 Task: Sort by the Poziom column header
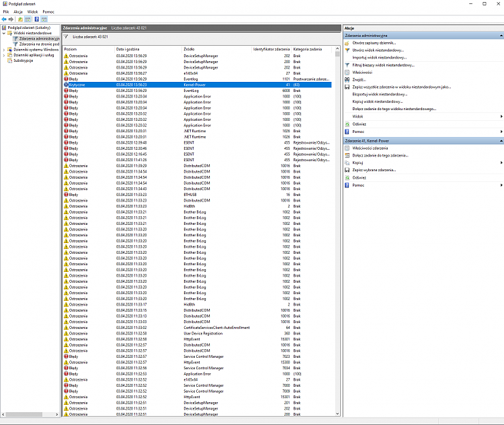point(89,49)
